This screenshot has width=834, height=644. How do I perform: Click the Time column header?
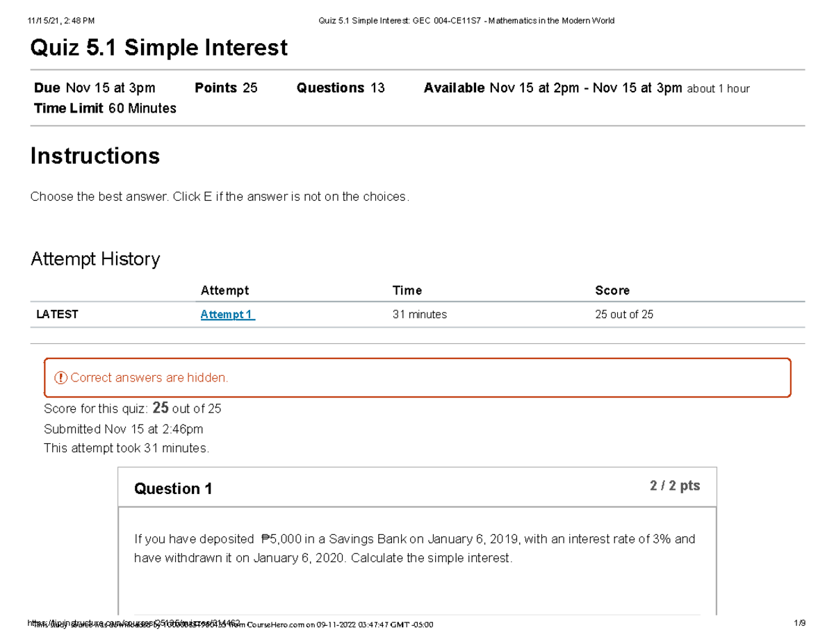407,290
